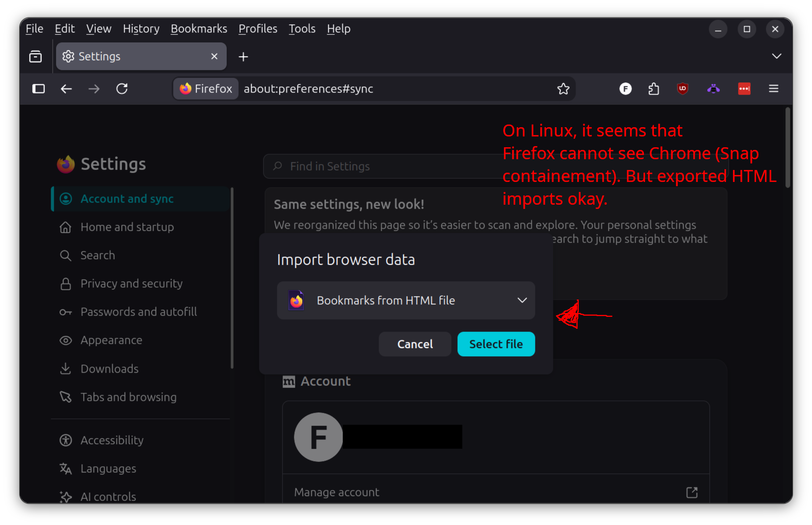Open the Bookmarks from HTML file dropdown
The height and width of the screenshot is (525, 812).
pyautogui.click(x=406, y=300)
